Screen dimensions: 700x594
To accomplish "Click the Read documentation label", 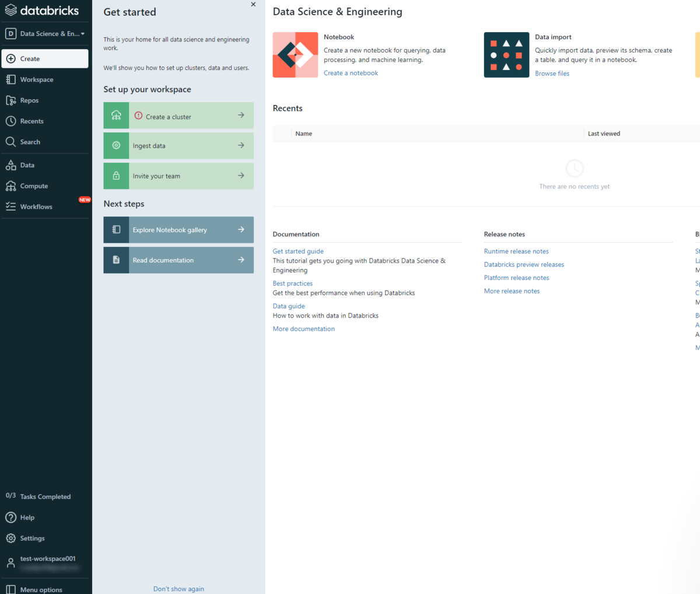I will click(163, 260).
